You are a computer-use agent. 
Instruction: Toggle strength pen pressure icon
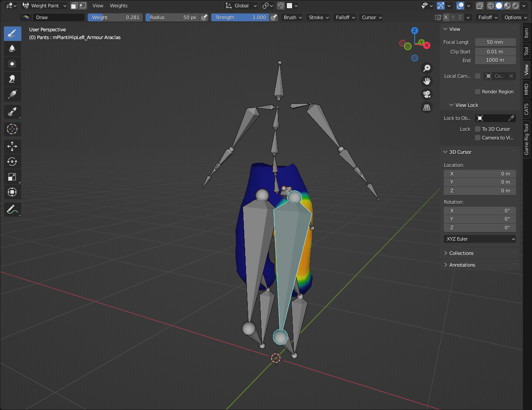[273, 17]
